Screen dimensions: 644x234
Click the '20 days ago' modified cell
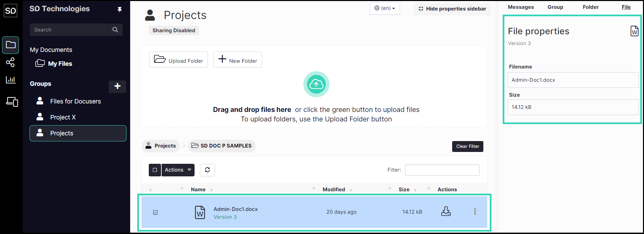341,212
